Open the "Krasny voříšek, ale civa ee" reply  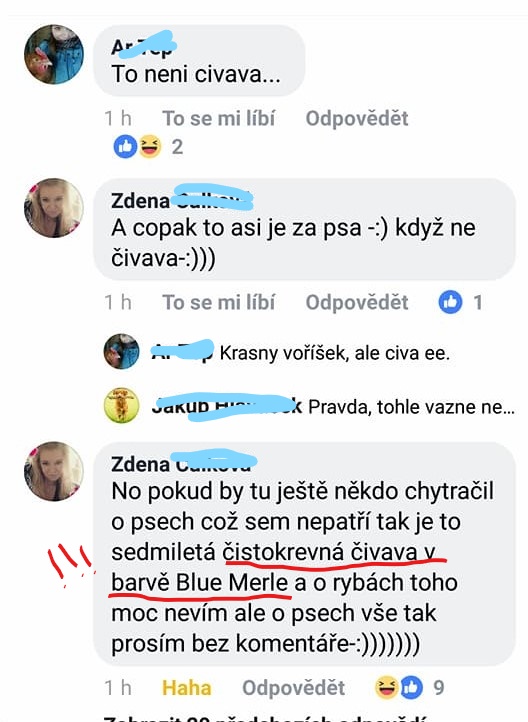[335, 353]
